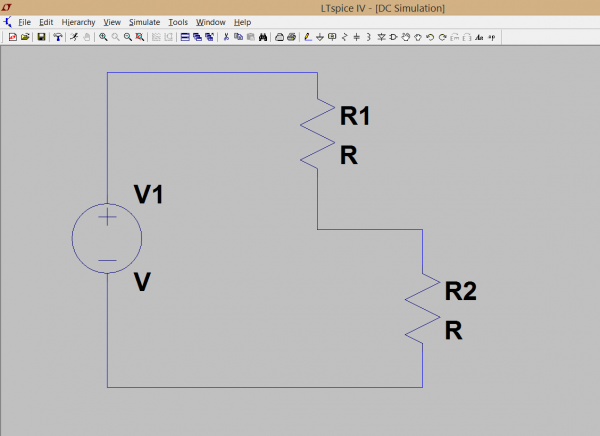
Task: Click the Close All Windows icon
Action: click(209, 37)
